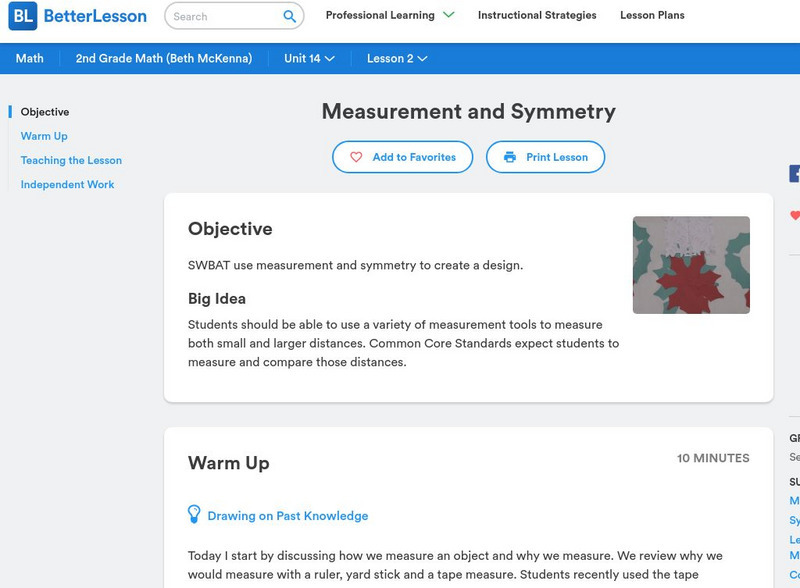Click the Objective card heading
This screenshot has width=800, height=588.
230,229
